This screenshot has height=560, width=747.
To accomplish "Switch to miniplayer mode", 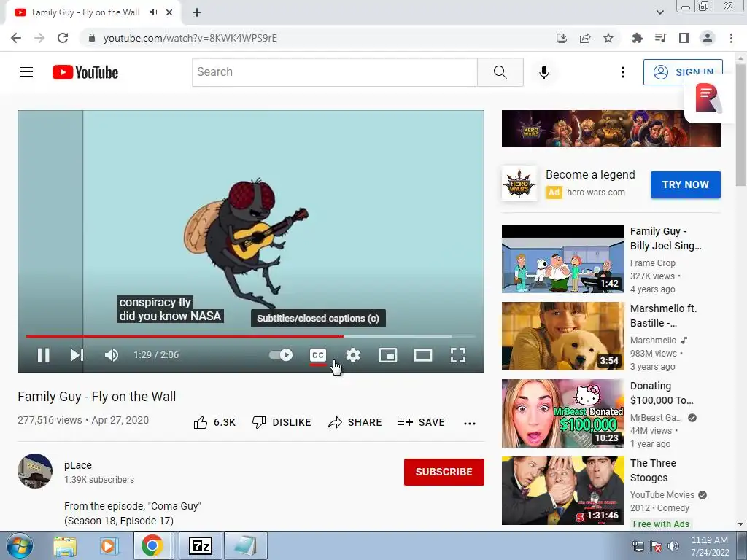I will pyautogui.click(x=388, y=355).
